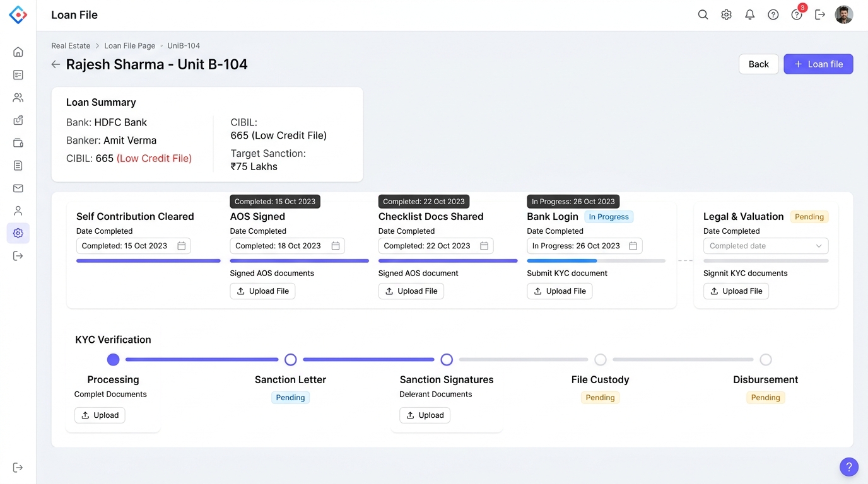The height and width of the screenshot is (484, 868).
Task: Click the In Progress badge beside Bank Login
Action: click(609, 217)
